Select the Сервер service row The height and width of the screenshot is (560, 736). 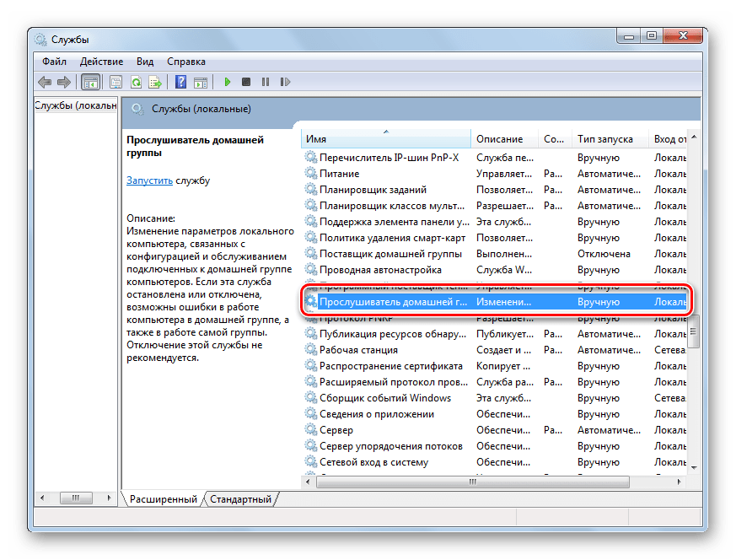coord(336,430)
